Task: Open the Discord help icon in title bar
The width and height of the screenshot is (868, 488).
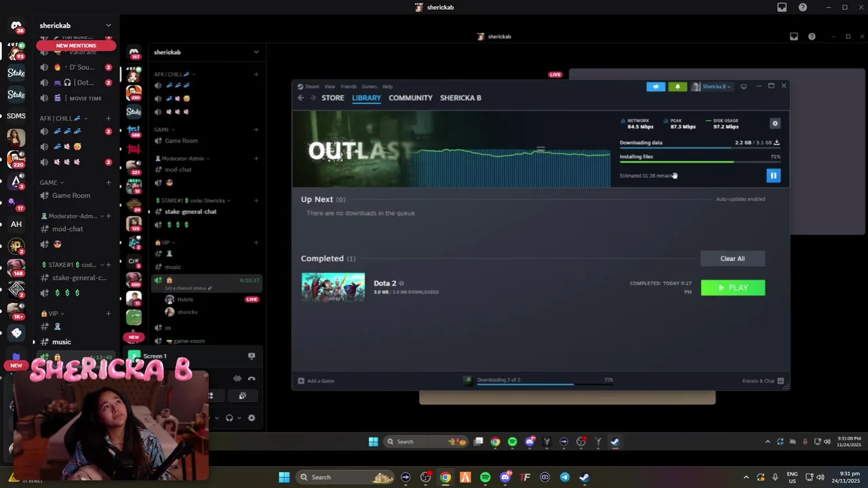Action: pos(803,7)
